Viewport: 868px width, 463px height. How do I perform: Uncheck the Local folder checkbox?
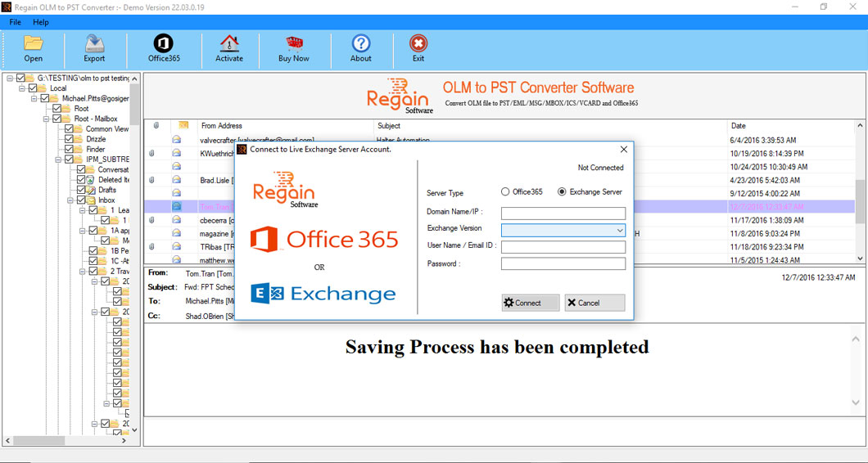coord(33,88)
